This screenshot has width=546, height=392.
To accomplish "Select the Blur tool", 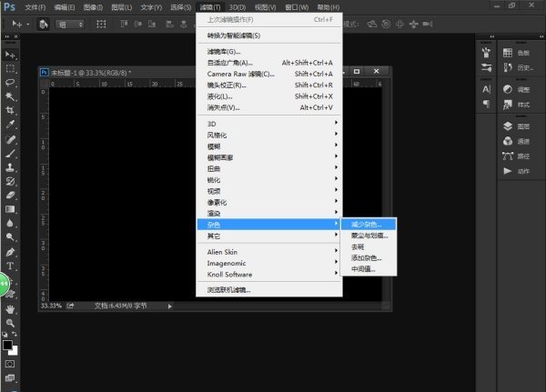I will [10, 223].
